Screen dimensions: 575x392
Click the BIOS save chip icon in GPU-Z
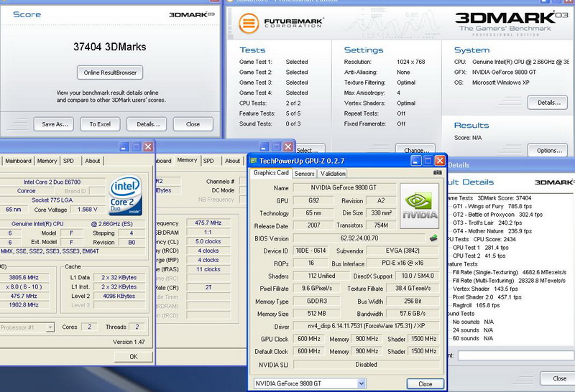(433, 238)
